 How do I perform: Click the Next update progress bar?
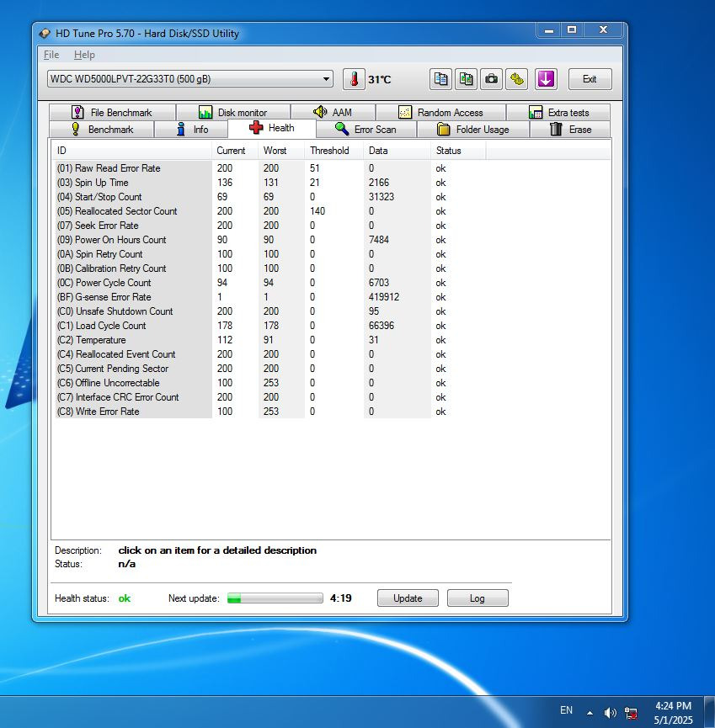[x=275, y=598]
